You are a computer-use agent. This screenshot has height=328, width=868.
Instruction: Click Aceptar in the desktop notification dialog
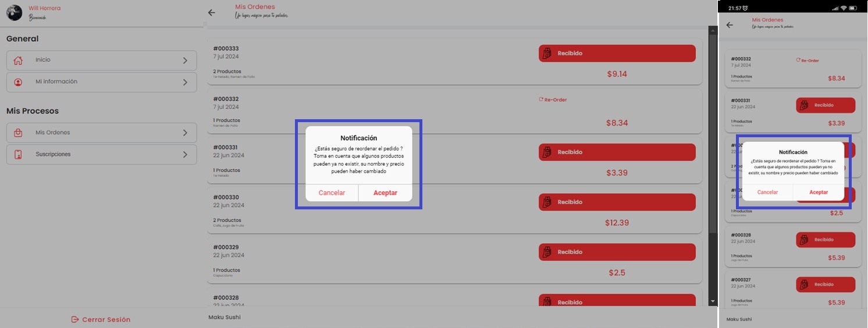(x=385, y=193)
